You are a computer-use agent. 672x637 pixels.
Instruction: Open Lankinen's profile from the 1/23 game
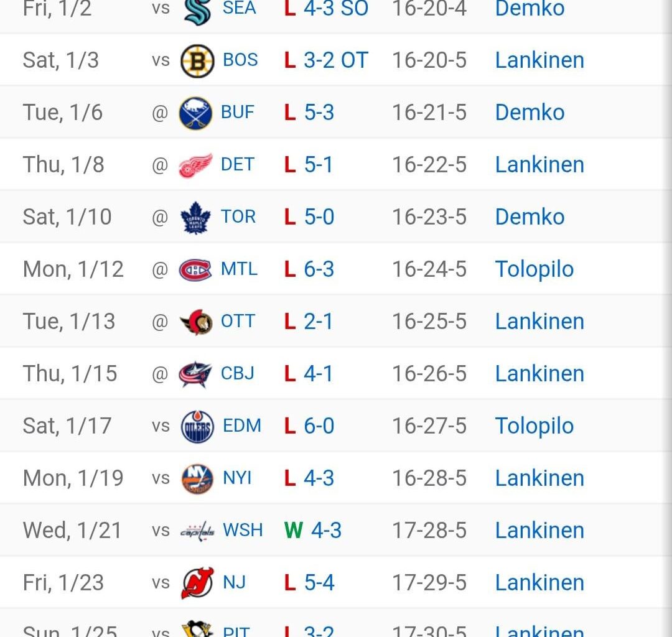pos(539,582)
